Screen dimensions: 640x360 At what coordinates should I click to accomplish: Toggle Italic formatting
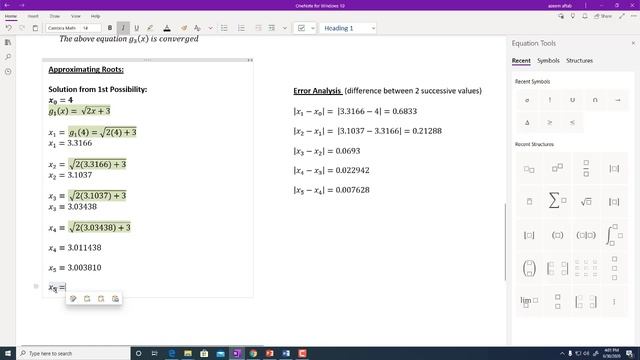pyautogui.click(x=123, y=28)
